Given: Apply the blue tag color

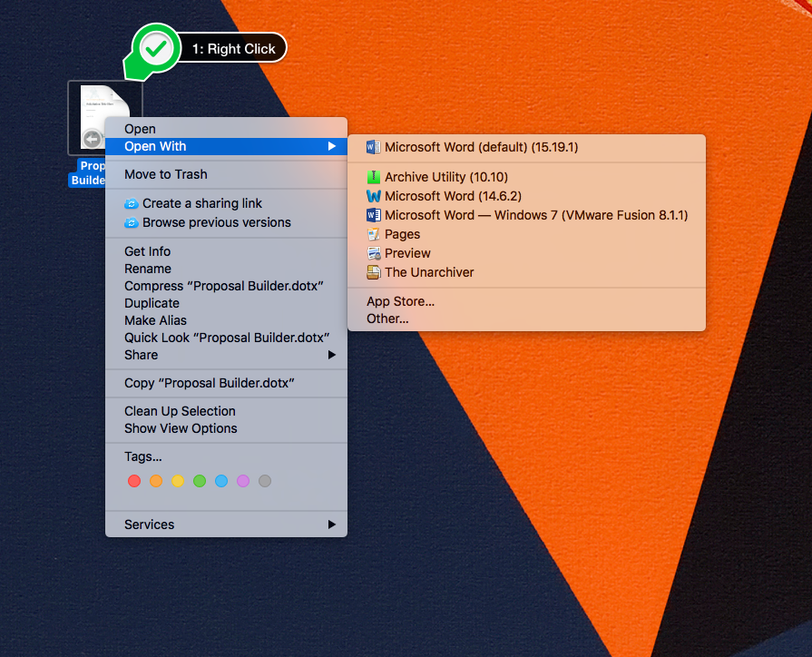Looking at the screenshot, I should click(221, 481).
